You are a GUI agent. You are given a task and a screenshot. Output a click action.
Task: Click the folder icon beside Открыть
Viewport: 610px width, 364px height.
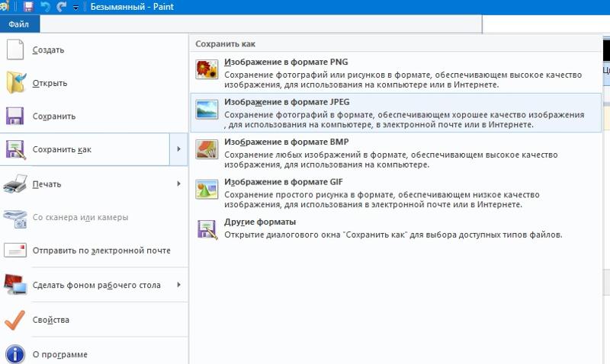coord(16,82)
